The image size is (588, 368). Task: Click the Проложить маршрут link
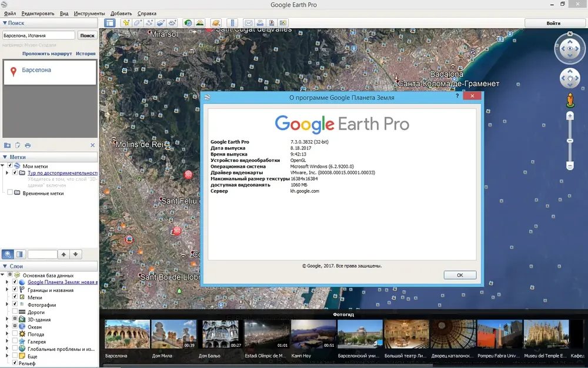[x=47, y=54]
